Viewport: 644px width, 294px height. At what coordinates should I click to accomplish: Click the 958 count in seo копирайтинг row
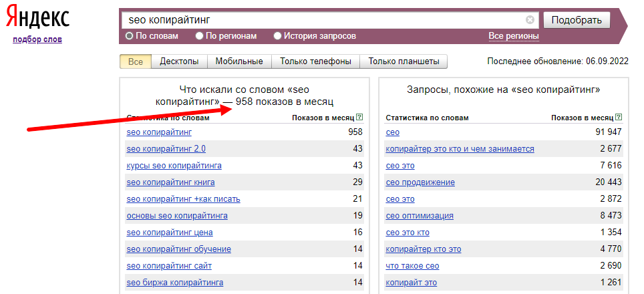(355, 132)
